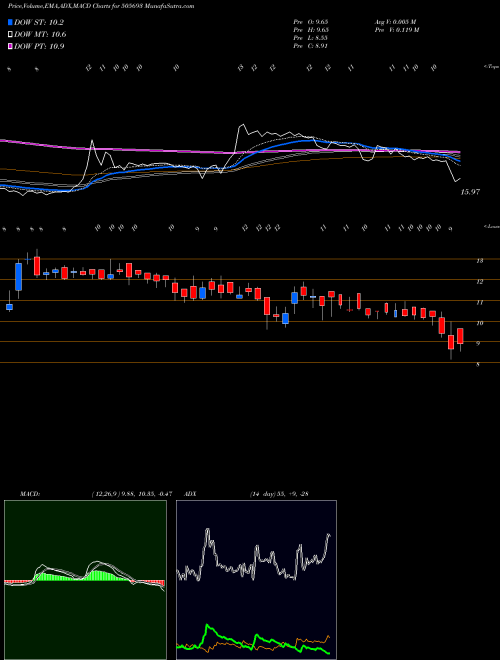Click the tall blue candlestick near the chart start
This screenshot has height=660, width=500.
coord(19,277)
